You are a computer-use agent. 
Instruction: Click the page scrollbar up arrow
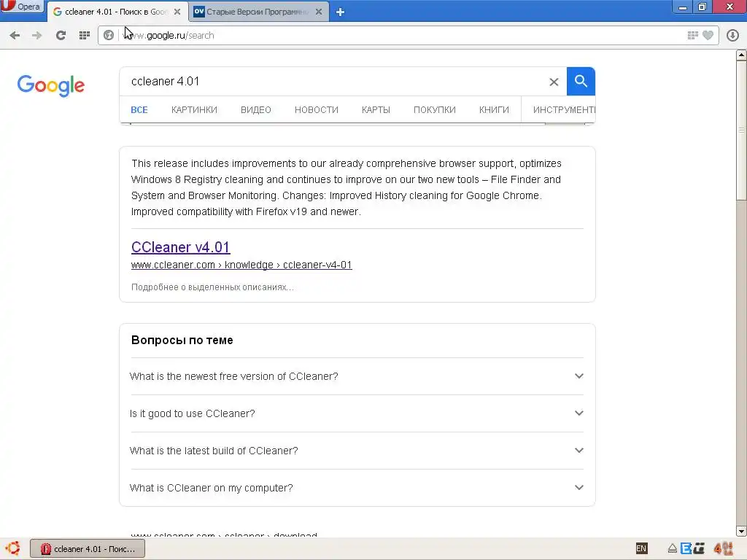741,55
